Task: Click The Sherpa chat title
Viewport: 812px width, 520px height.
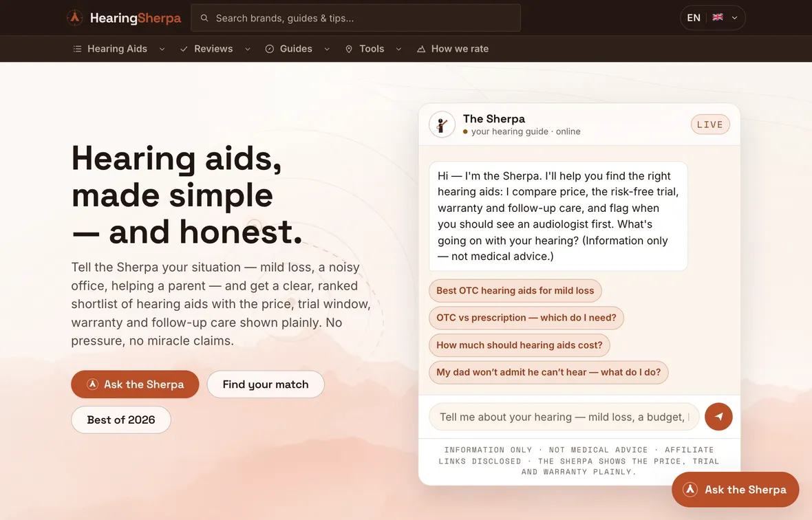Action: click(494, 118)
